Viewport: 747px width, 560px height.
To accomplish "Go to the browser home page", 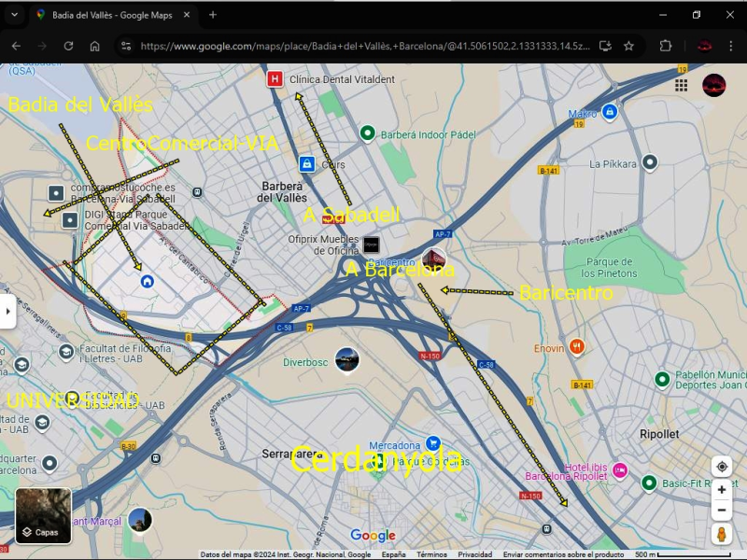I will (95, 46).
